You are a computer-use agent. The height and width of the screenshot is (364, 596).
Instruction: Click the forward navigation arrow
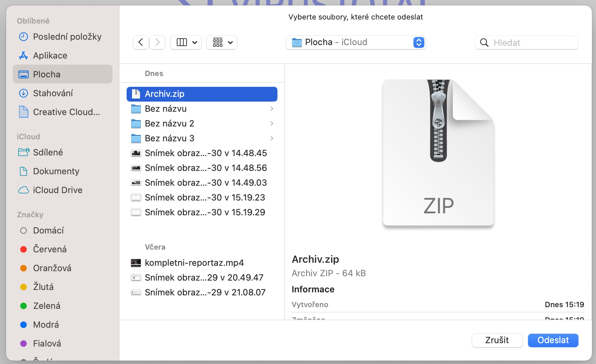pyautogui.click(x=157, y=42)
